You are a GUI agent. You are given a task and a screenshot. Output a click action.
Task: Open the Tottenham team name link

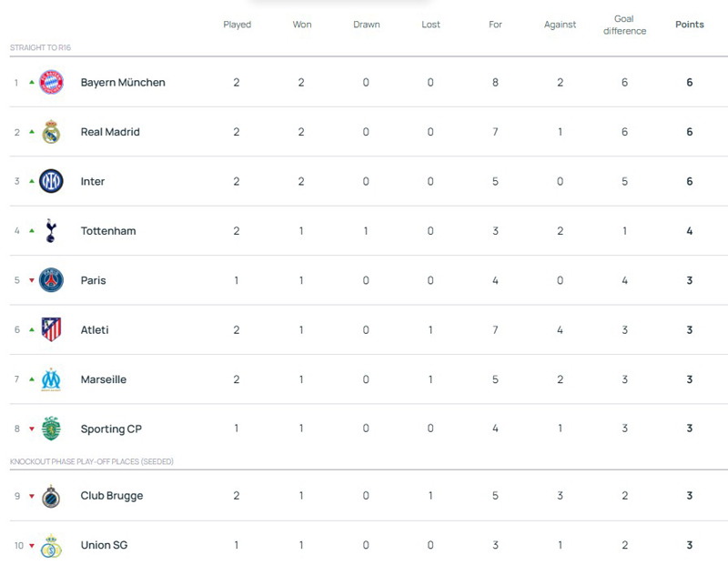(x=108, y=231)
